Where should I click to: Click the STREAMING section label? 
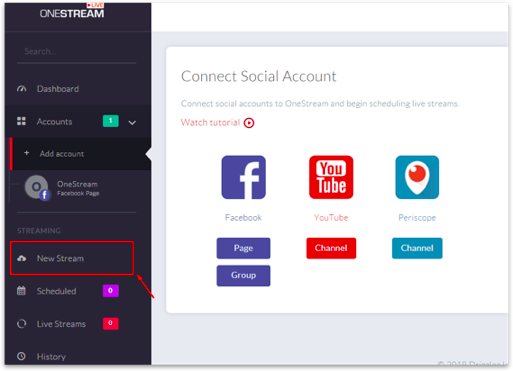click(x=39, y=231)
